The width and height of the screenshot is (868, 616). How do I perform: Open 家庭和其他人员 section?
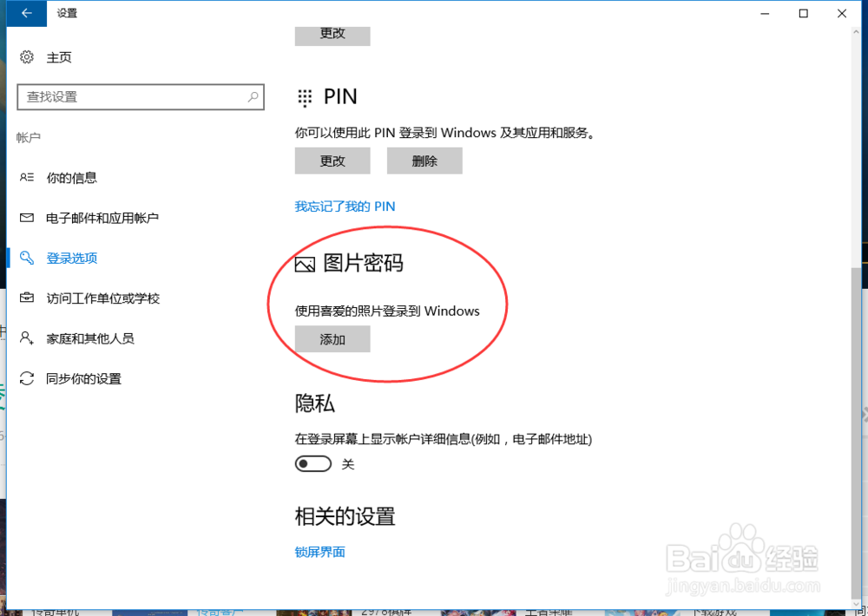pyautogui.click(x=90, y=338)
